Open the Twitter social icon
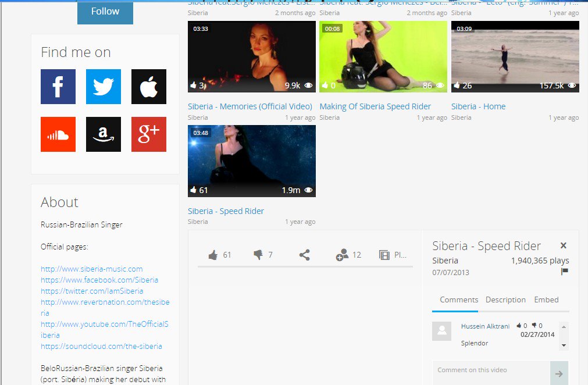Image resolution: width=588 pixels, height=385 pixels. [104, 87]
